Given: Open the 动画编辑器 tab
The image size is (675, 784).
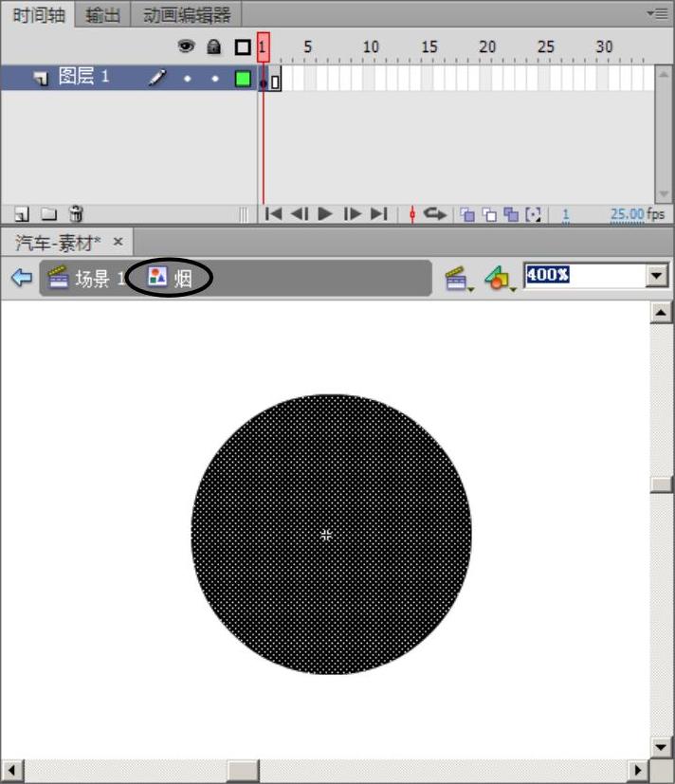Looking at the screenshot, I should [x=187, y=15].
